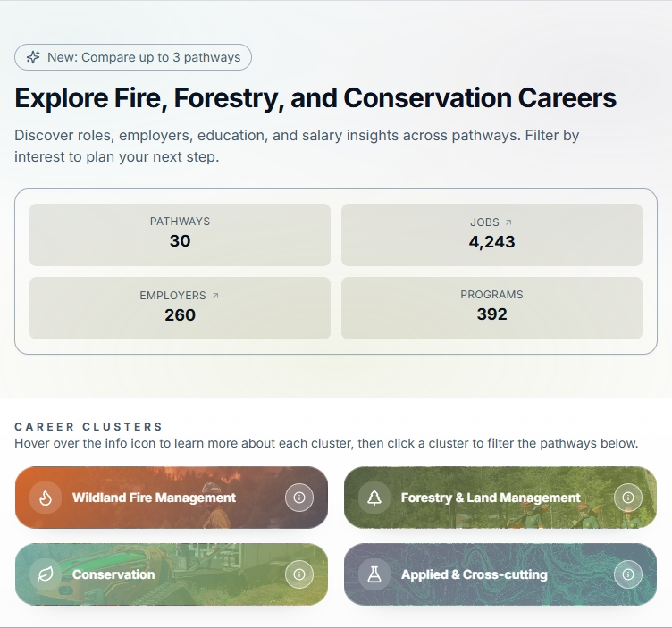Open the Pathways stat card showing 30
Screen dimensions: 672x628
[180, 235]
